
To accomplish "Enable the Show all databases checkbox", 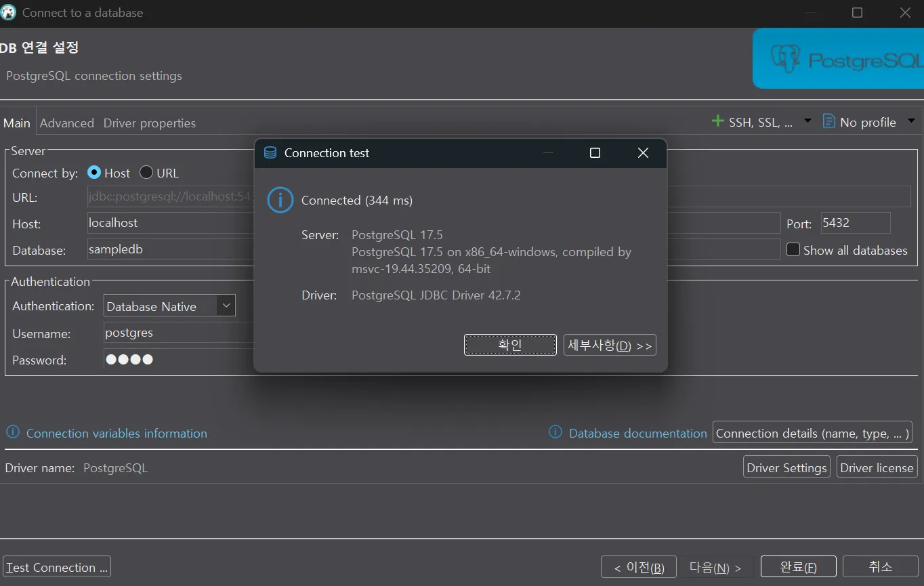I will point(793,249).
